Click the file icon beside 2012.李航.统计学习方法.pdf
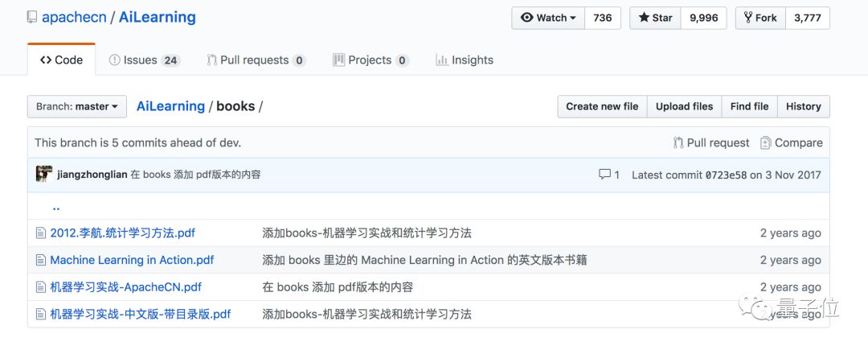This screenshot has width=868, height=346. pos(41,233)
